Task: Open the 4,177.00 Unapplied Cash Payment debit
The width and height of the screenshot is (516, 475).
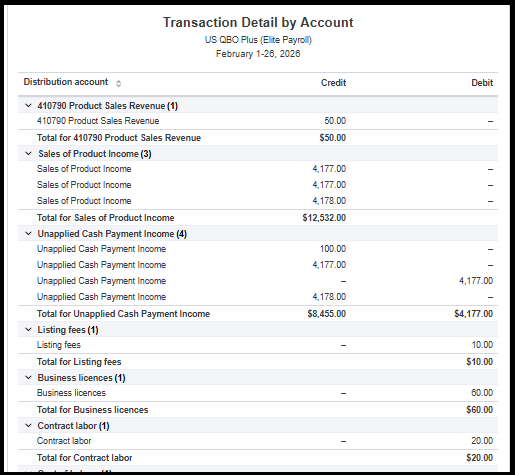Action: pos(476,281)
